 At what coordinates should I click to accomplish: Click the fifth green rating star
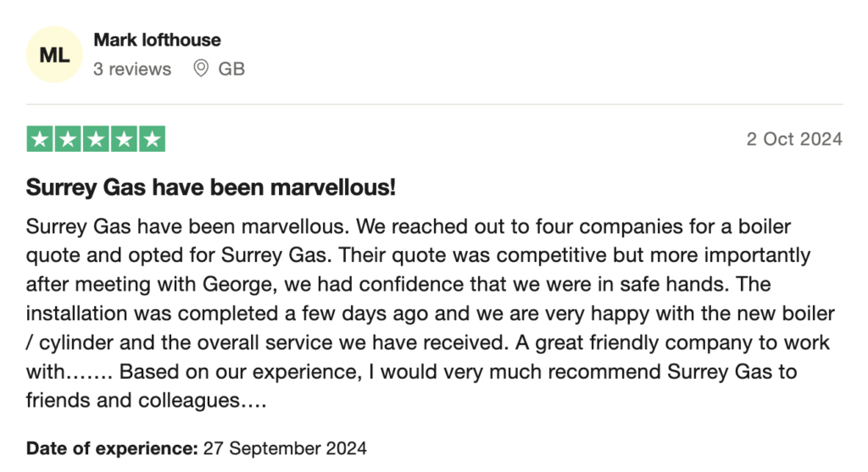[152, 139]
